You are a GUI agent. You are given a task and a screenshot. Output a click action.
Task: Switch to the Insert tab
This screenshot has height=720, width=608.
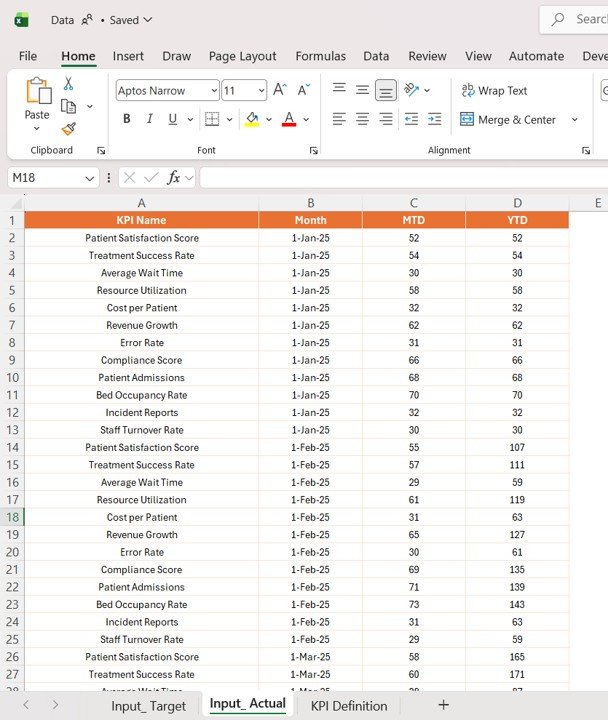128,56
